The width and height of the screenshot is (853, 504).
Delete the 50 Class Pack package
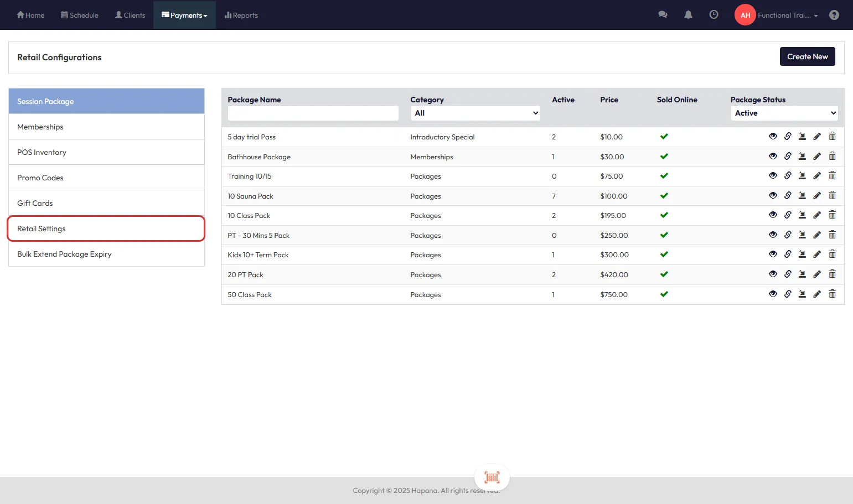point(832,294)
